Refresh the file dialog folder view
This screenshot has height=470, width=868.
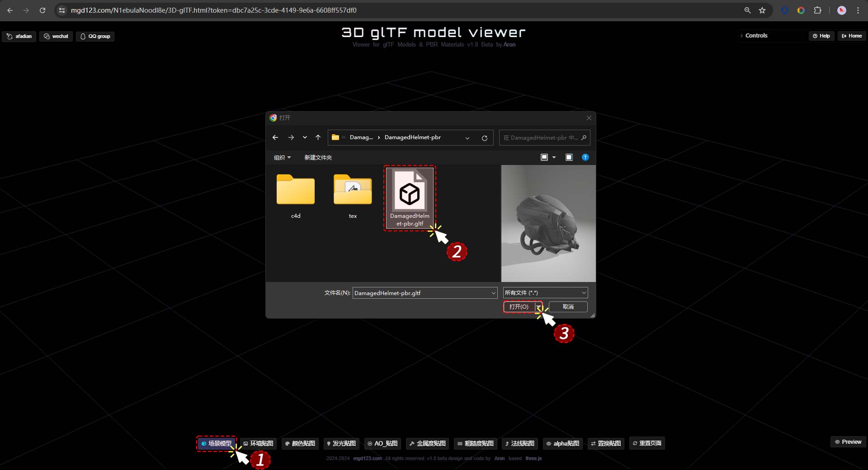(484, 138)
